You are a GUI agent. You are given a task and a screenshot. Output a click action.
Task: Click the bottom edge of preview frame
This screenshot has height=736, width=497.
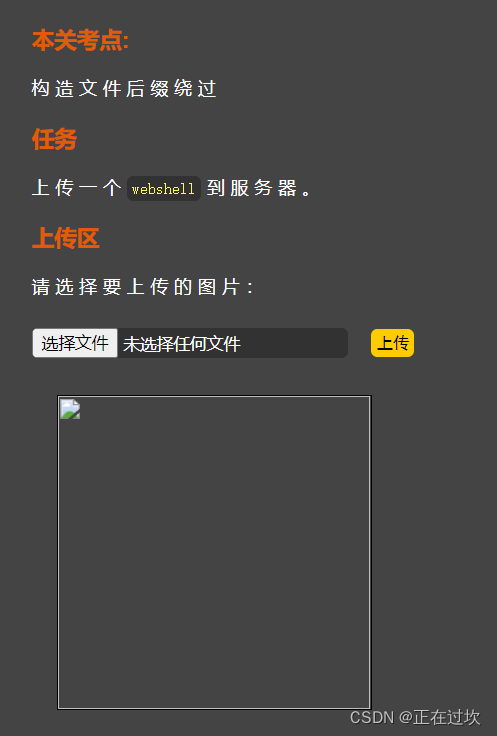point(214,708)
